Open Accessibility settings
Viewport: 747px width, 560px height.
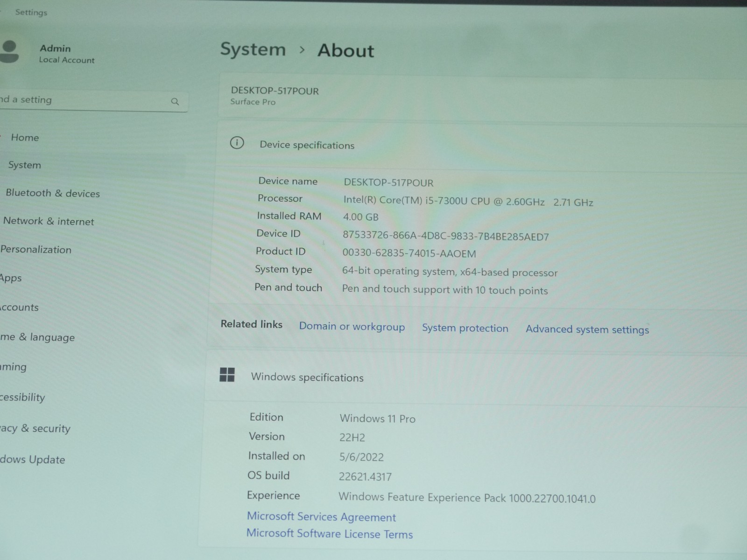pyautogui.click(x=22, y=398)
